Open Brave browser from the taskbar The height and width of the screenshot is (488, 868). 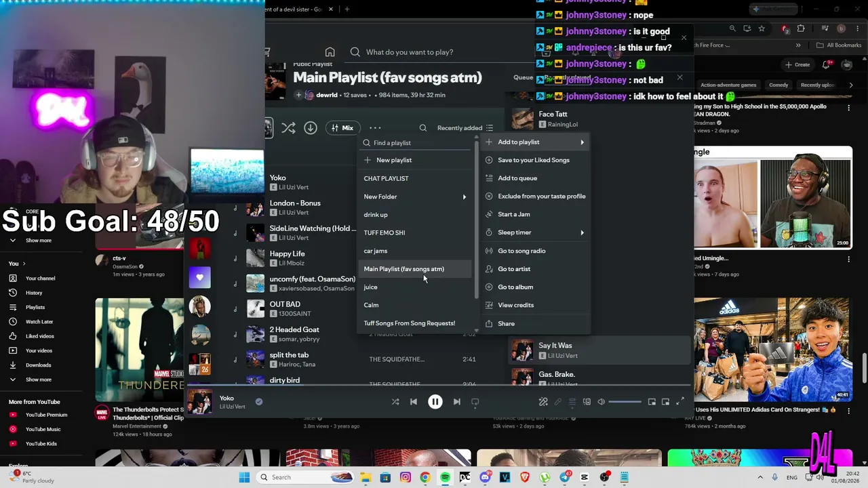click(525, 477)
